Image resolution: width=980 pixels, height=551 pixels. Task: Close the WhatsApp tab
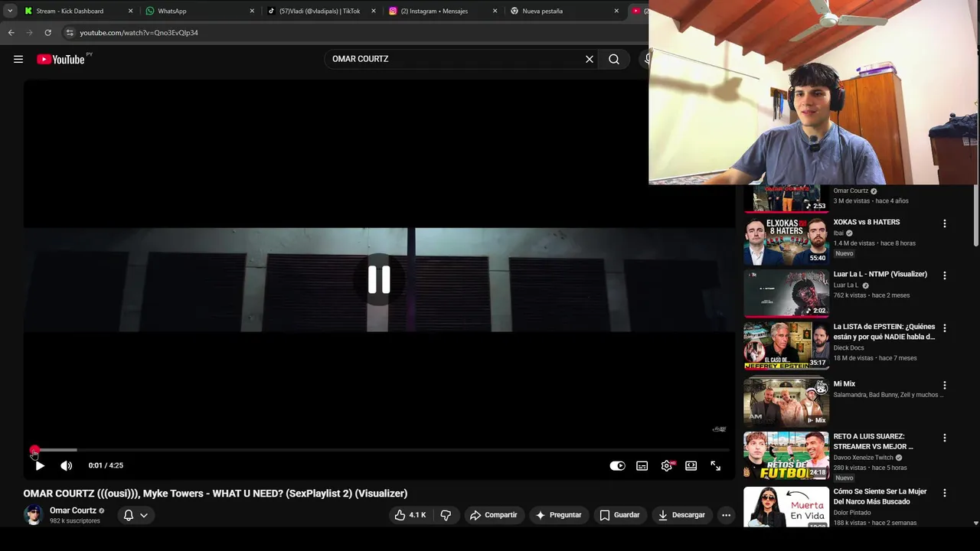252,11
